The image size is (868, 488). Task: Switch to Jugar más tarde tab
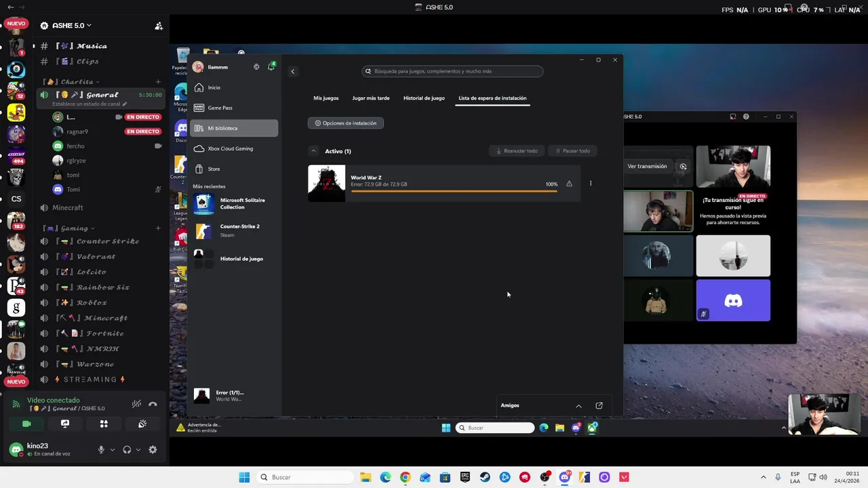pos(371,98)
